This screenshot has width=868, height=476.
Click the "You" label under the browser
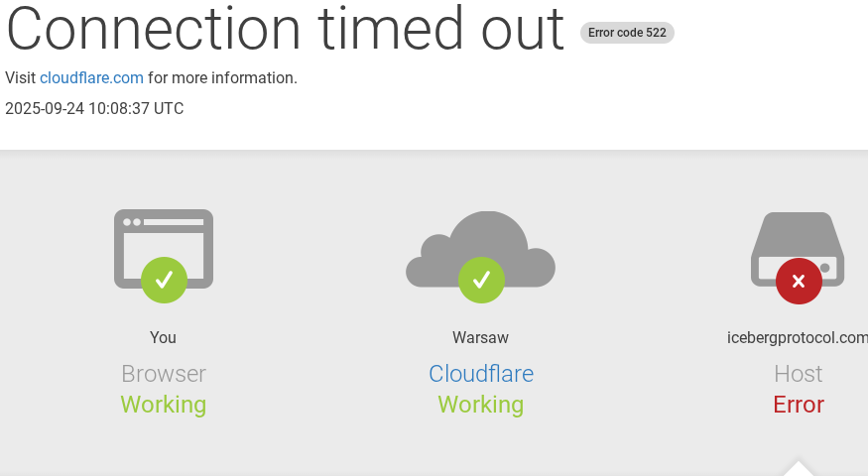click(x=164, y=338)
